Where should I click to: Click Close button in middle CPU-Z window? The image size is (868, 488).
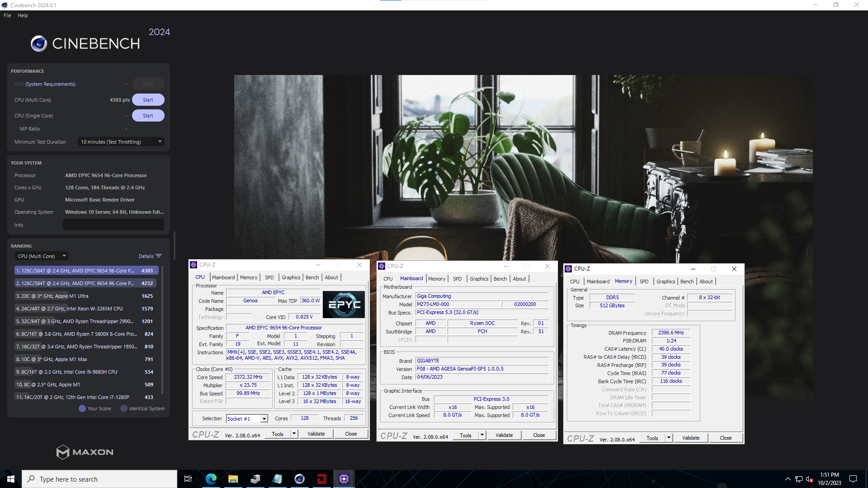pyautogui.click(x=539, y=435)
